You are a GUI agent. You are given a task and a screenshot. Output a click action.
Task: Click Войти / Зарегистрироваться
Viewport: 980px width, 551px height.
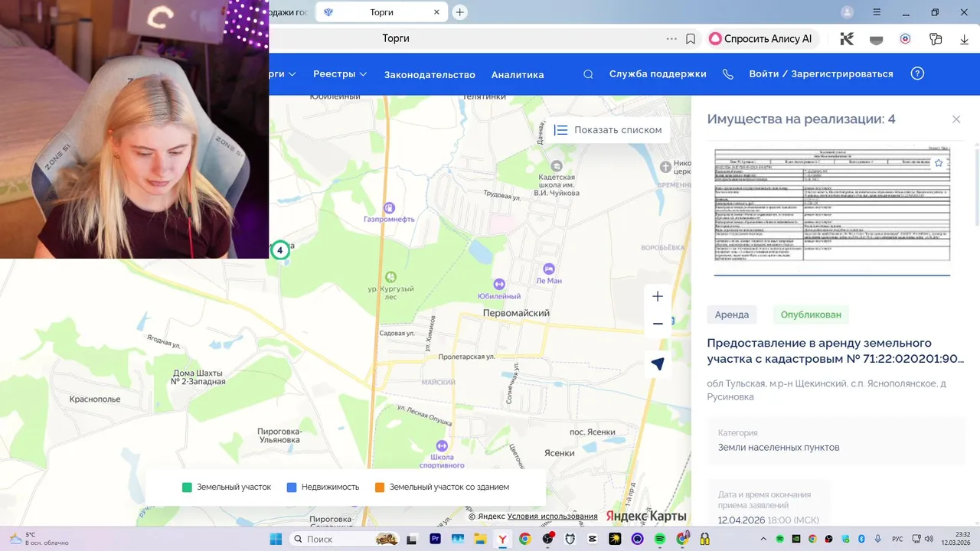click(821, 74)
